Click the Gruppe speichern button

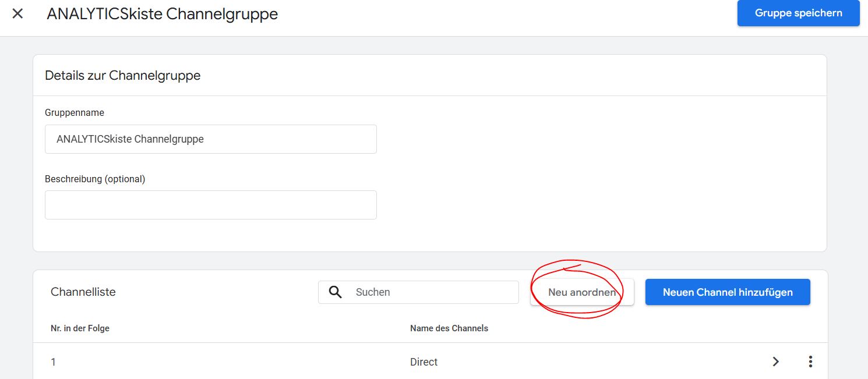point(798,13)
